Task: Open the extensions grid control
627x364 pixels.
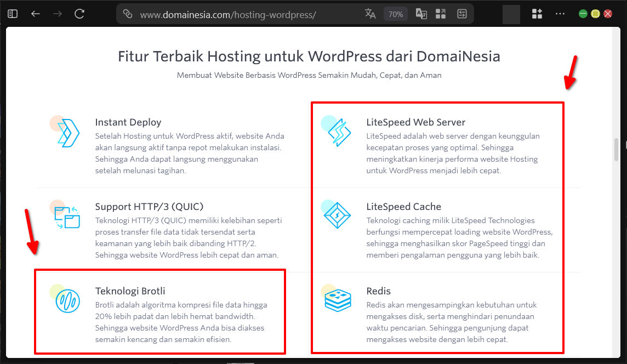Action: pyautogui.click(x=440, y=13)
